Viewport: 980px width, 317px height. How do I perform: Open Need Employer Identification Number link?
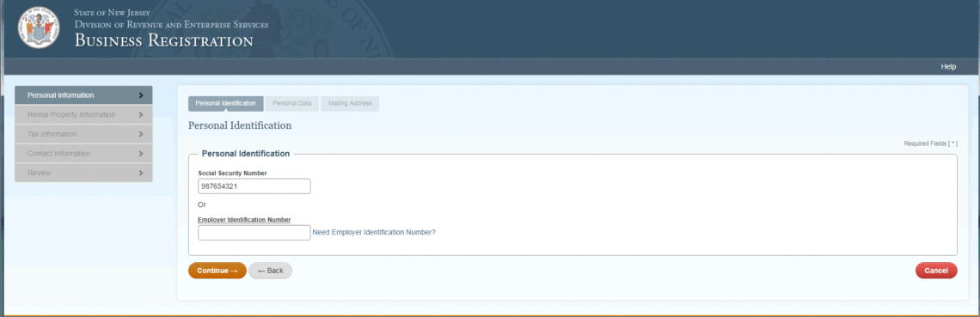click(374, 232)
